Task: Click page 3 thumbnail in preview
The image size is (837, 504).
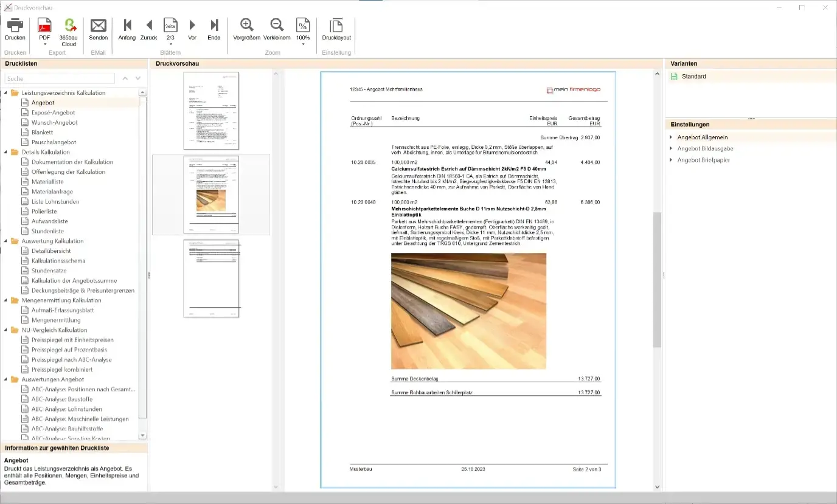Action: tap(211, 278)
